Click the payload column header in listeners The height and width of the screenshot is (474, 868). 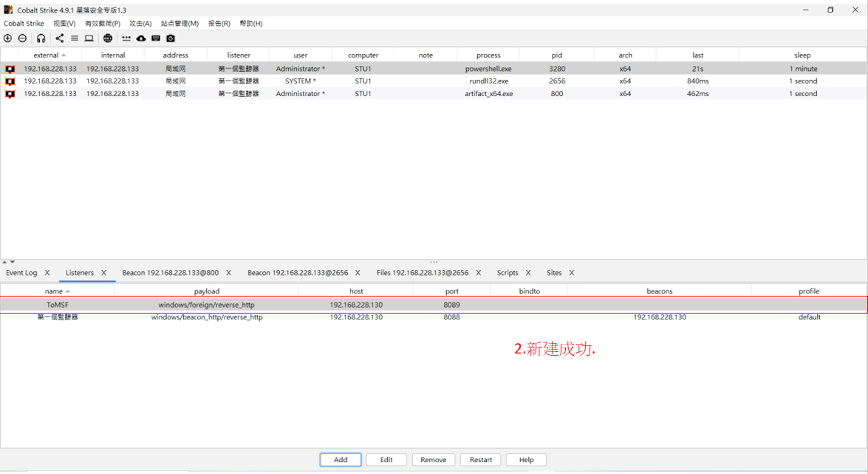207,291
